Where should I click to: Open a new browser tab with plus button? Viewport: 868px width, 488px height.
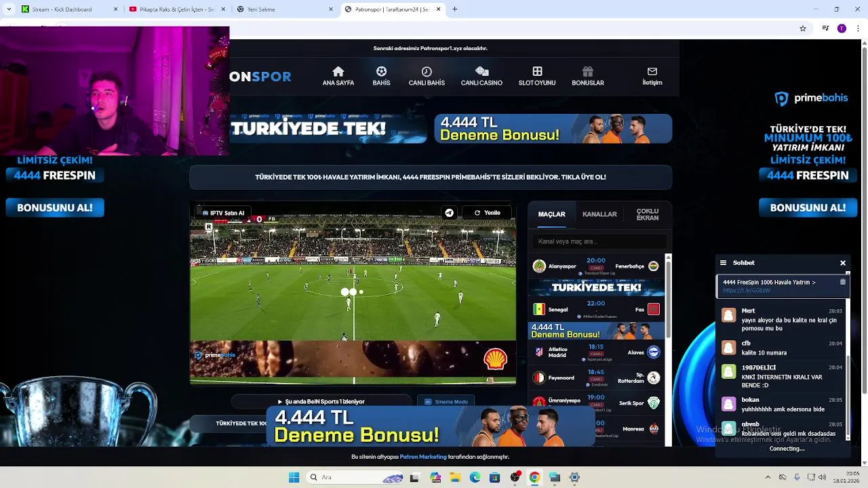[x=454, y=9]
